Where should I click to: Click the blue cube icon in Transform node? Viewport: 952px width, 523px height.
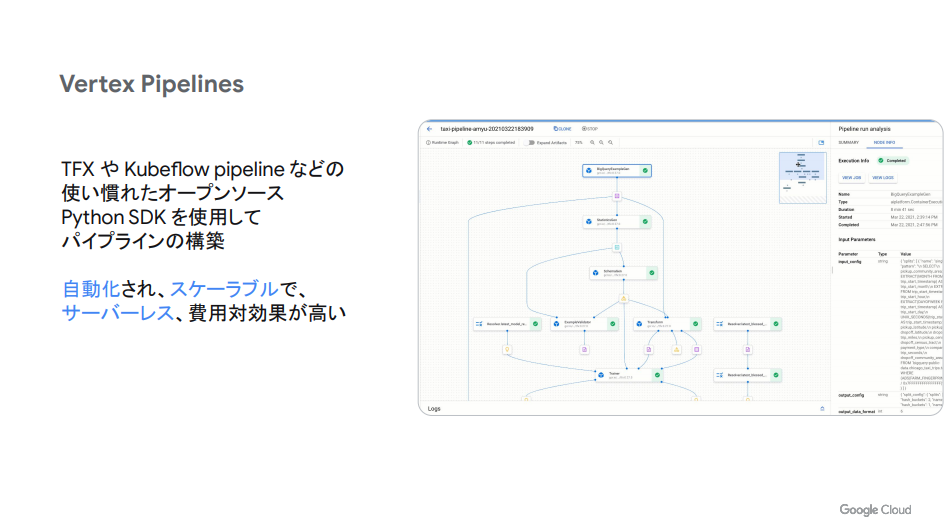(639, 324)
